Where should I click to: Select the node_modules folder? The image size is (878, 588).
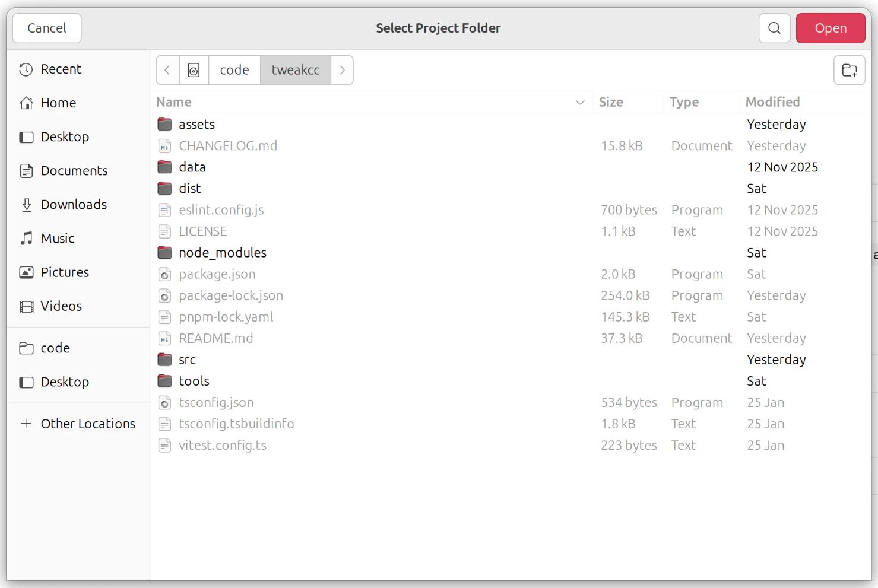coord(223,252)
